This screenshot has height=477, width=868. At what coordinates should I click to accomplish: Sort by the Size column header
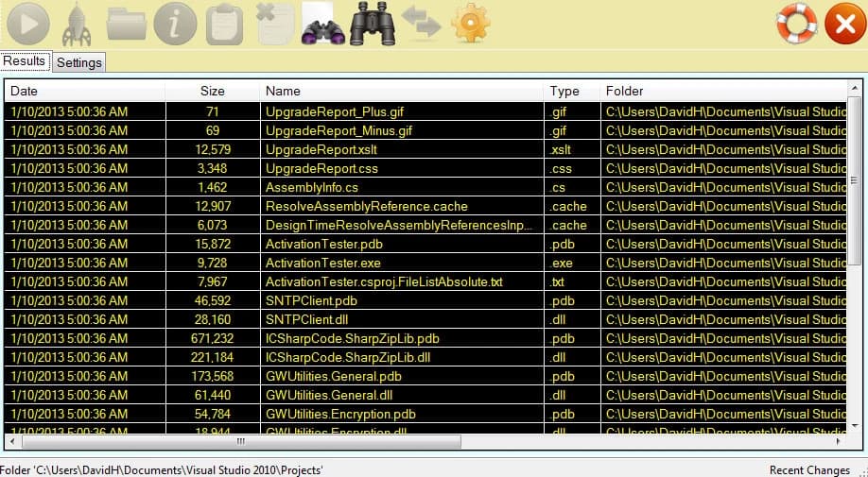pyautogui.click(x=213, y=91)
